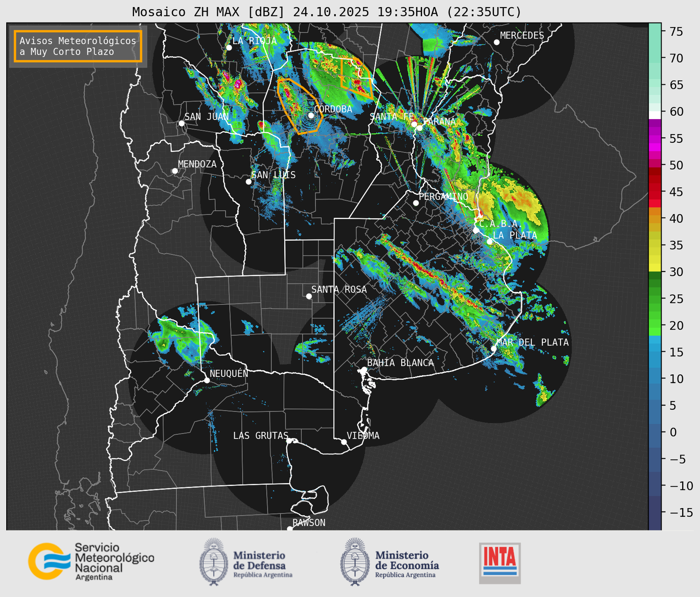Click the BAHÍA BLANCA city marker dot
Image resolution: width=700 pixels, height=597 pixels.
[x=364, y=369]
